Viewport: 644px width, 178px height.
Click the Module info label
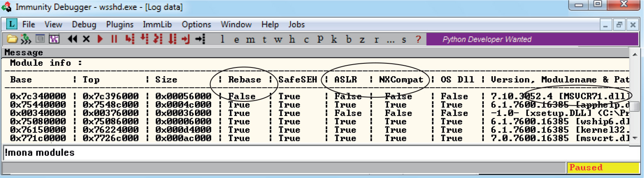coord(46,63)
